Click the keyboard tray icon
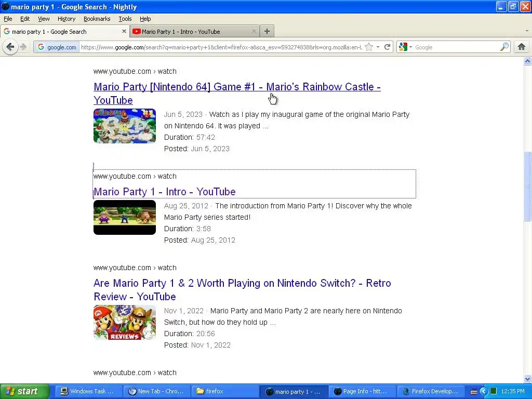532x399 pixels. click(x=474, y=392)
